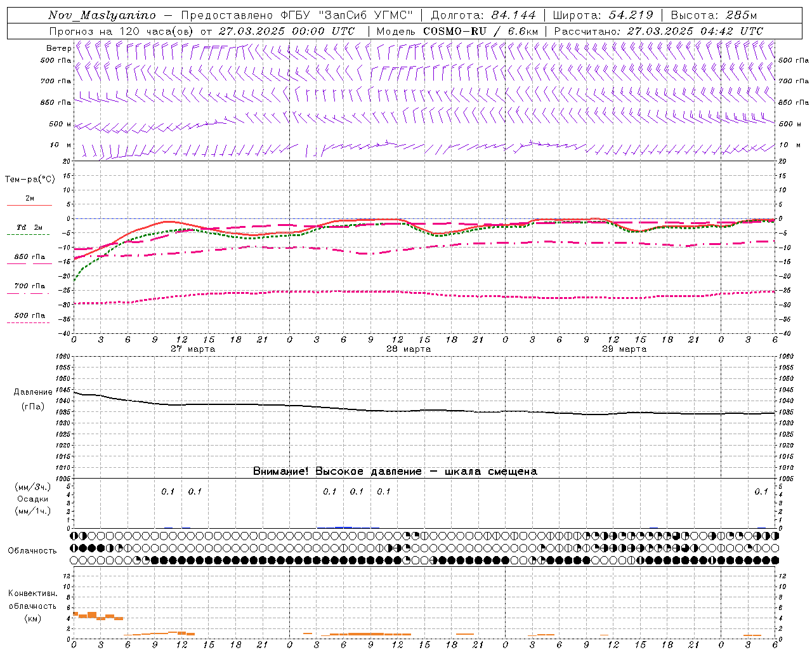Click the "28 марта" date label
812x650 pixels.
409,349
